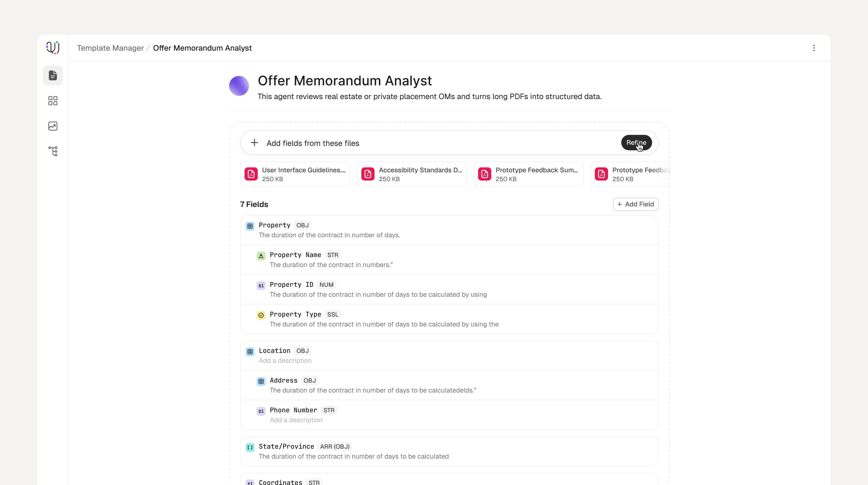The image size is (868, 485).
Task: Click the State/Province array icon
Action: 250,447
